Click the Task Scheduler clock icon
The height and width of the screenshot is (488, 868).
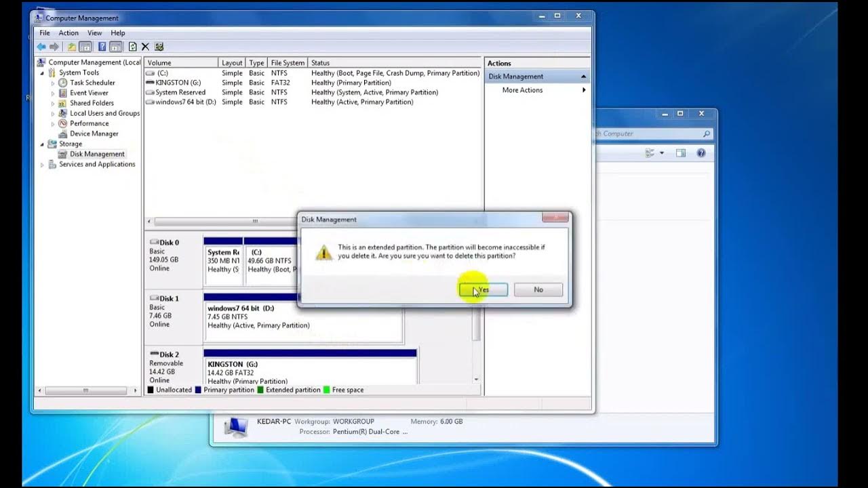click(x=63, y=83)
